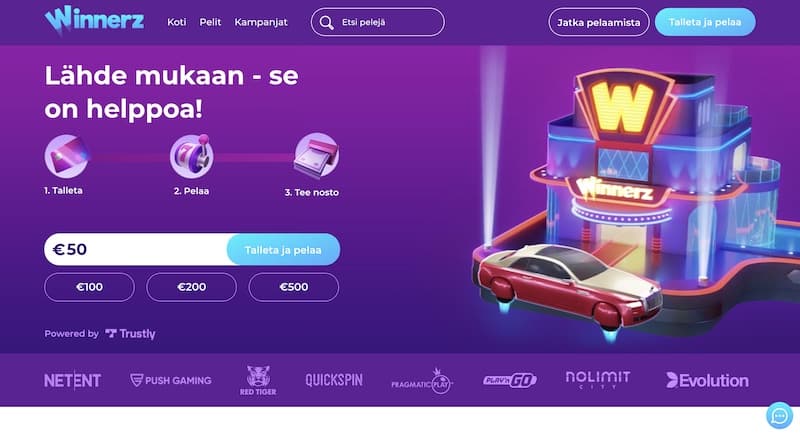The image size is (800, 437).
Task: Click the Pelaa slot machine icon
Action: pyautogui.click(x=192, y=156)
